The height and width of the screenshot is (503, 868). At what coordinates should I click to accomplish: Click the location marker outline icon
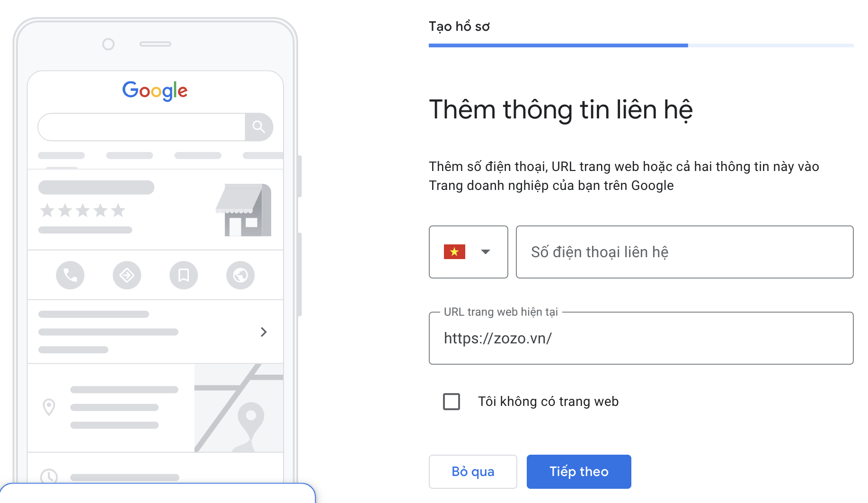click(x=49, y=407)
